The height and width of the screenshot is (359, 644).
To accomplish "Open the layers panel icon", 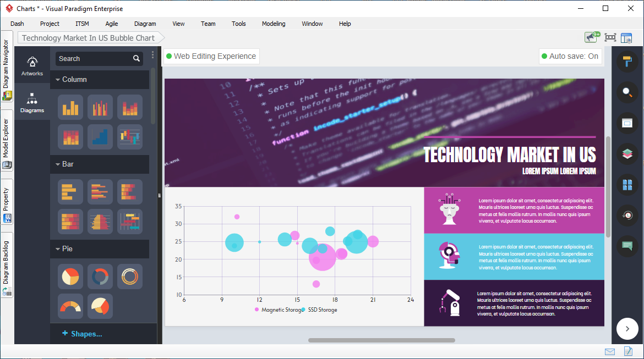I will tap(627, 154).
